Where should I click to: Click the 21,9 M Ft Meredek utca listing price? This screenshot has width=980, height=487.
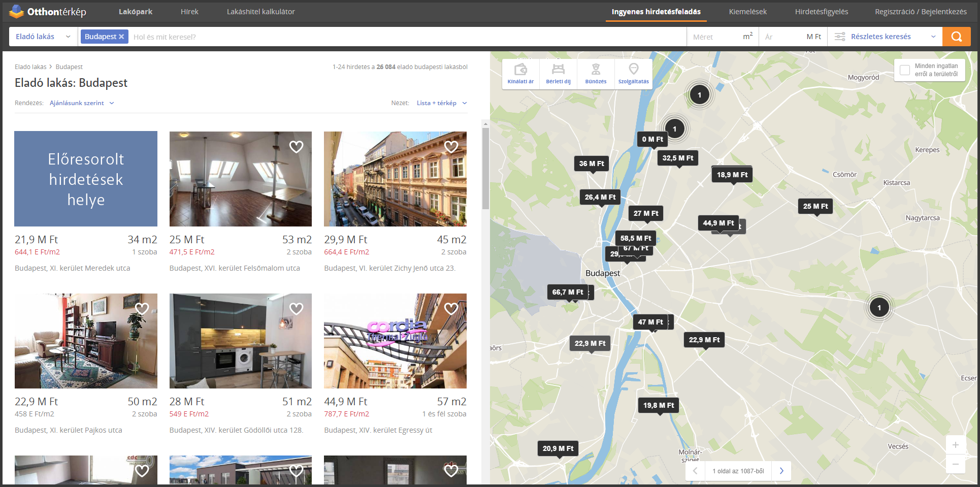pyautogui.click(x=37, y=240)
